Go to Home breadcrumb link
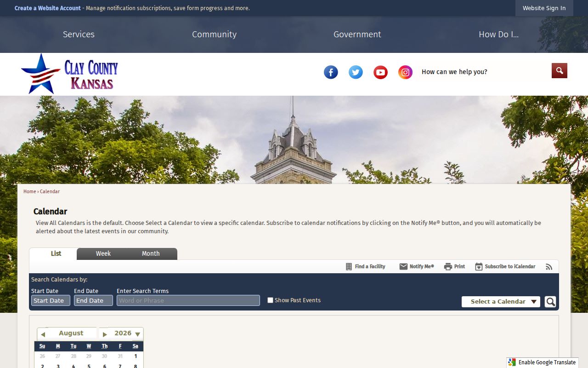Image resolution: width=588 pixels, height=368 pixels. click(29, 191)
